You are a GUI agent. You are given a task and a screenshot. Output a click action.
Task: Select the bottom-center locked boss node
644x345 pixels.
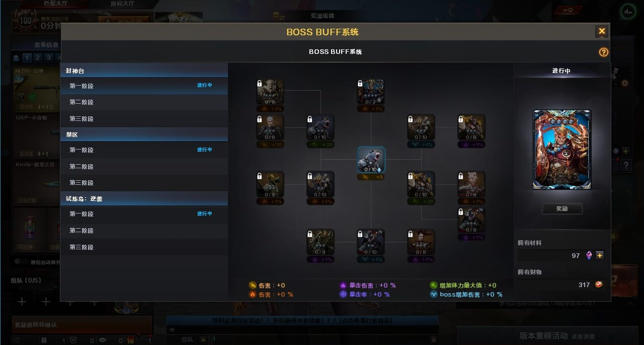pyautogui.click(x=371, y=242)
